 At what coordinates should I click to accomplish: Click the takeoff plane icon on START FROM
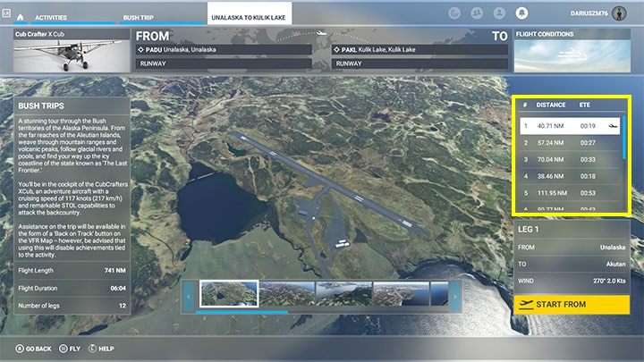526,305
